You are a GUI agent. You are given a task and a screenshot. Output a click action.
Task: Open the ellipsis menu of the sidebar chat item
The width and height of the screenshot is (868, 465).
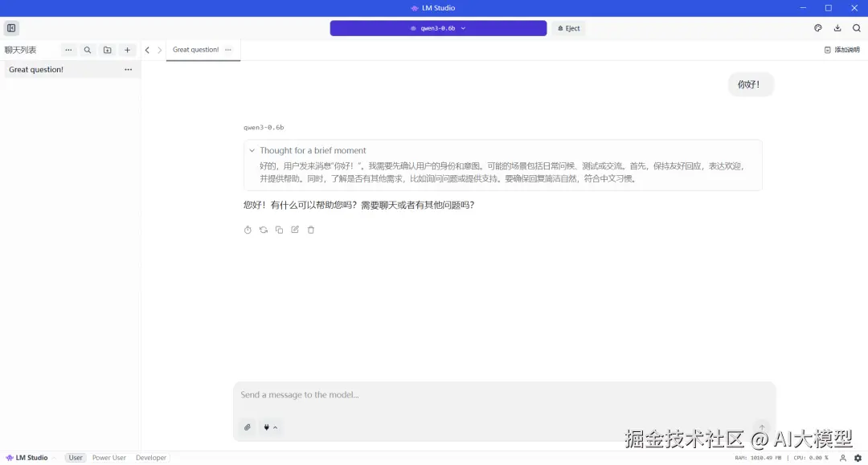(128, 70)
